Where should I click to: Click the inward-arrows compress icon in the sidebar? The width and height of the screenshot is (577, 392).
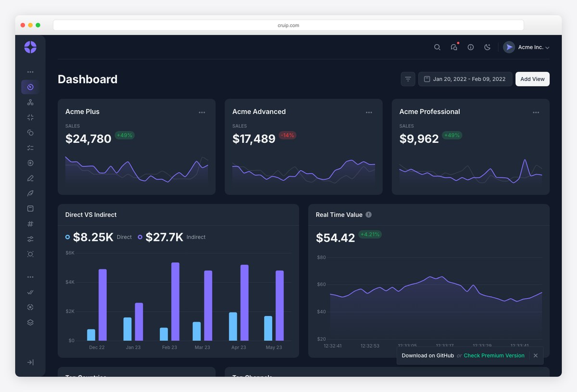(30, 117)
